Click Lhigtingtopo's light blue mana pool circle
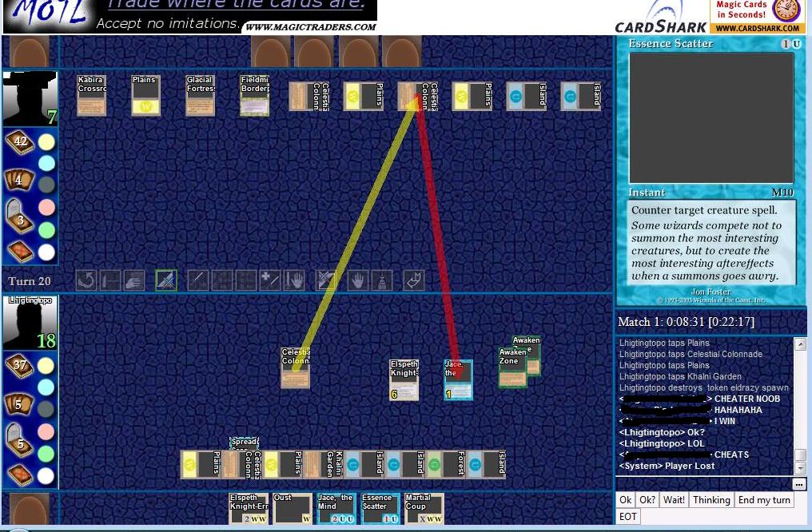The width and height of the screenshot is (812, 532). point(46,387)
